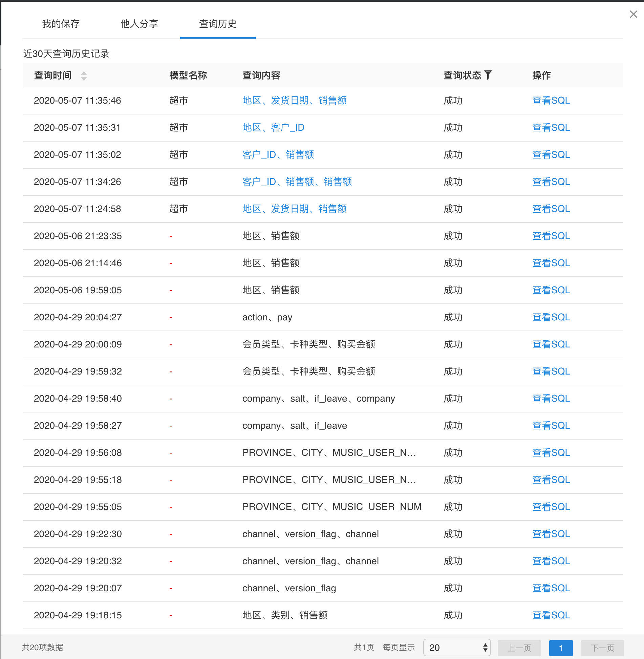644x659 pixels.
Task: Select company、salt、if_leave content at 19:58:27
Action: [x=295, y=426]
